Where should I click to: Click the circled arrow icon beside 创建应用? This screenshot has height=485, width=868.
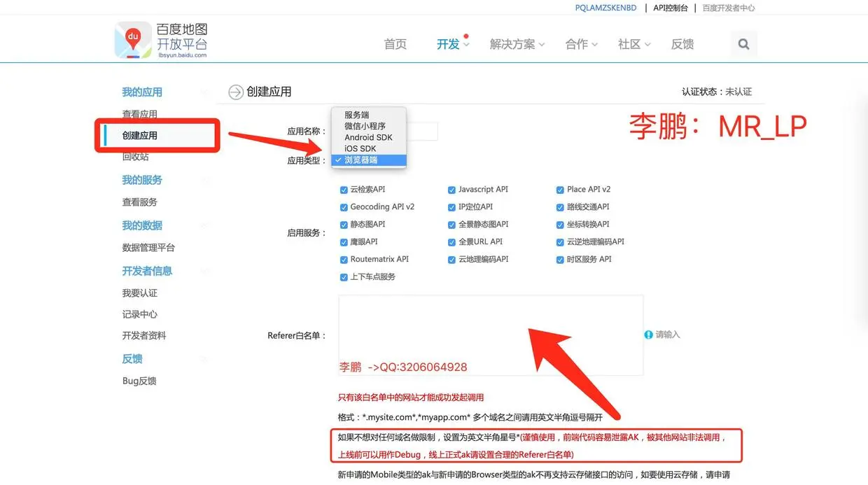pyautogui.click(x=235, y=92)
